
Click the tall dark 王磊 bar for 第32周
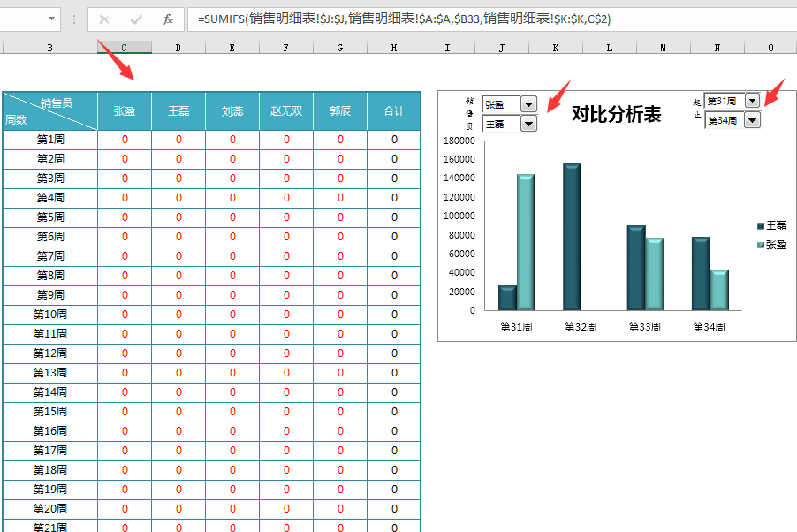(572, 237)
